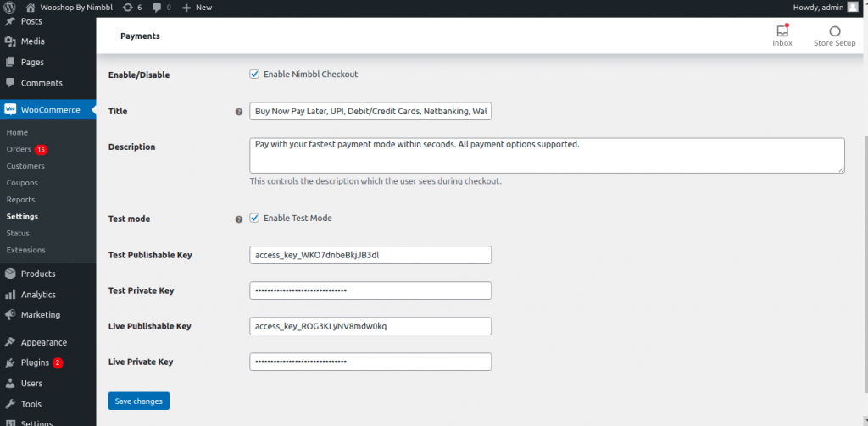The height and width of the screenshot is (426, 868).
Task: Toggle the Enable Test Mode checkbox
Action: [254, 218]
